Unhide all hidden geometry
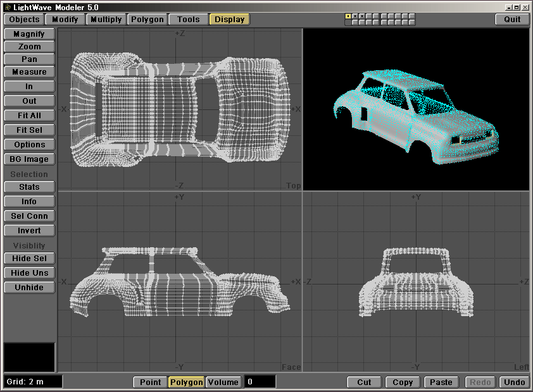Image resolution: width=533 pixels, height=392 pixels. click(29, 288)
